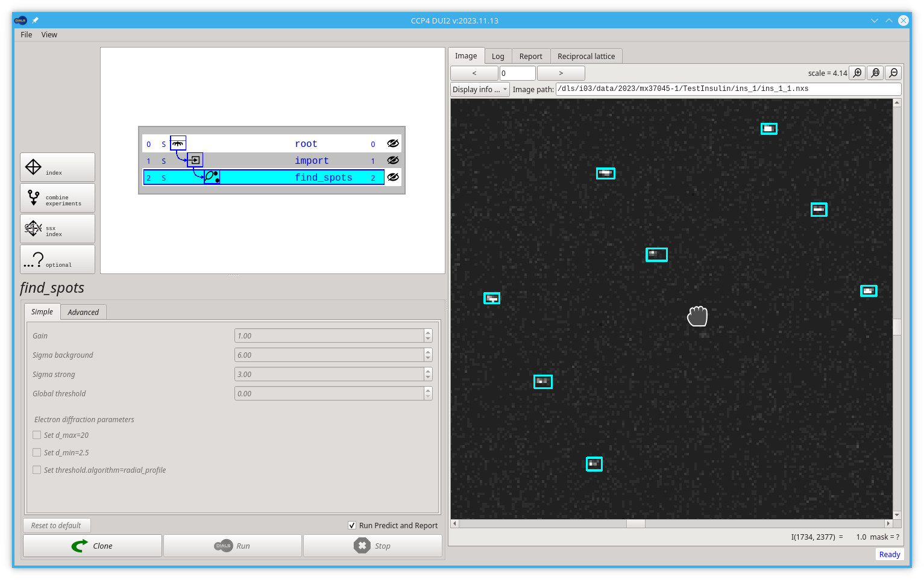The image size is (924, 580).
Task: Click the pin icon in title bar
Action: 35,20
